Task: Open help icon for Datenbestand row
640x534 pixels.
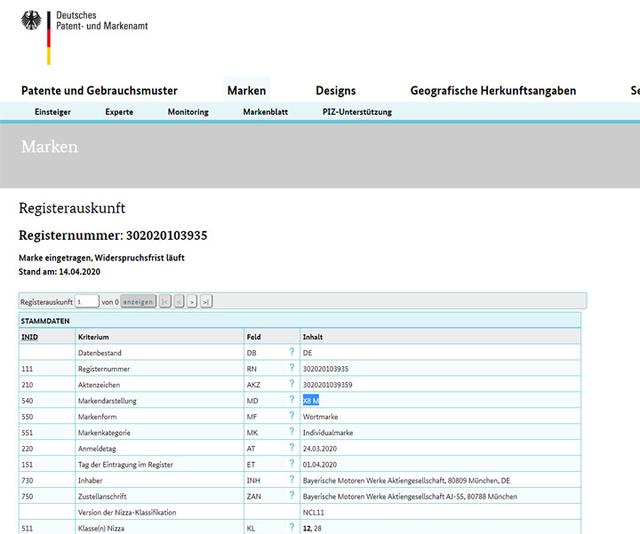Action: tap(292, 353)
